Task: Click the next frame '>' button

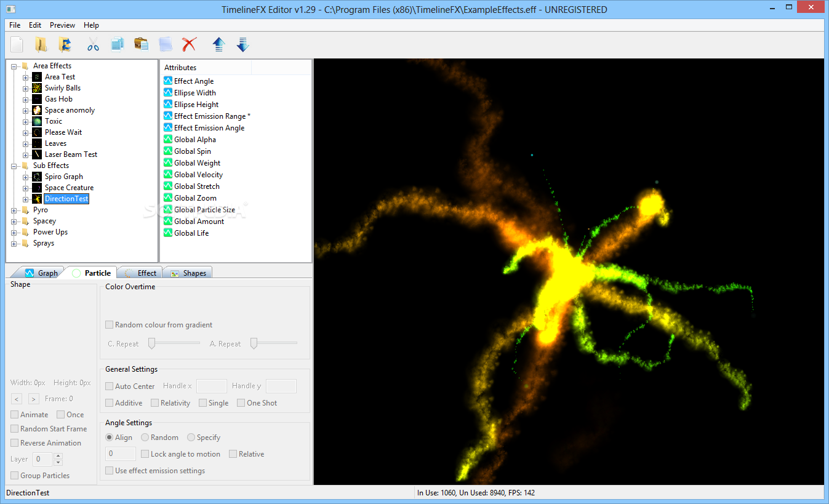Action: [x=33, y=399]
